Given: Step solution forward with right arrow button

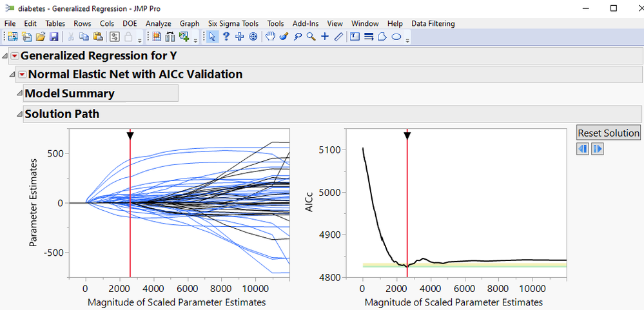Looking at the screenshot, I should click(597, 149).
